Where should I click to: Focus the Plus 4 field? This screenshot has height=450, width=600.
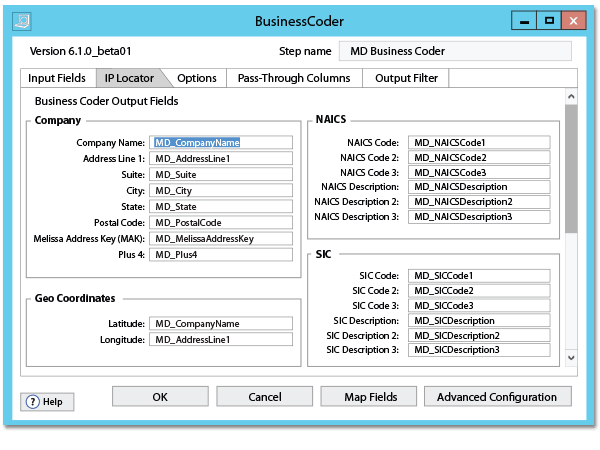pos(221,255)
